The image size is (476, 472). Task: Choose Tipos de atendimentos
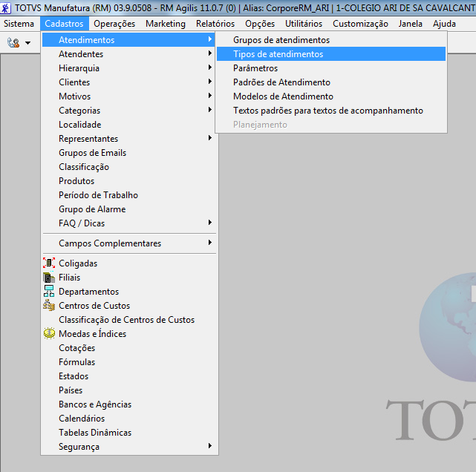click(x=331, y=53)
